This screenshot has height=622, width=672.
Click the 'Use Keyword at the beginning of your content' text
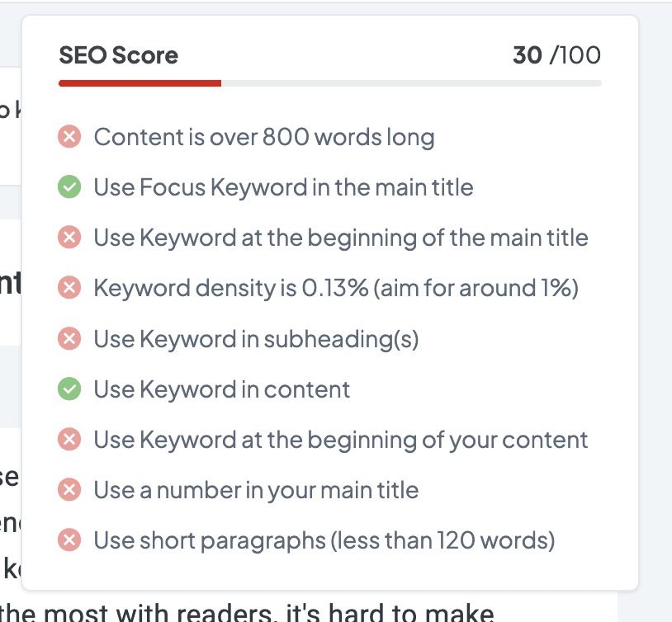341,440
